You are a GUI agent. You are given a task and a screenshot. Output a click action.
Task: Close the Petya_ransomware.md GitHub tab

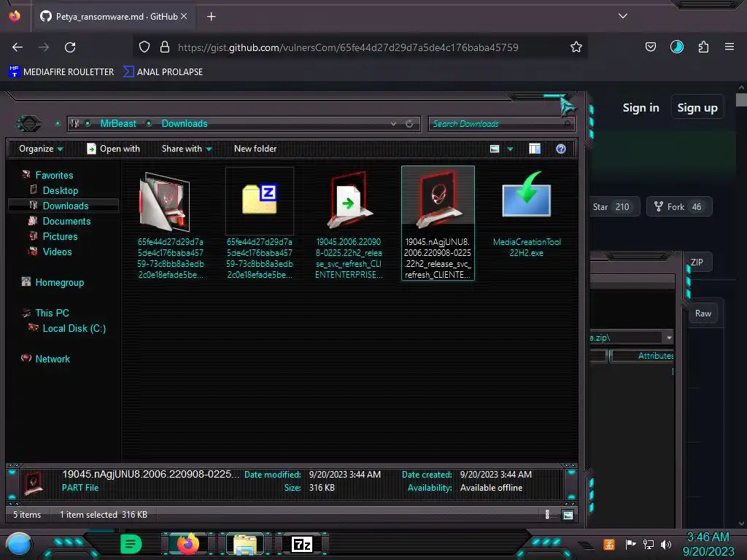click(184, 16)
